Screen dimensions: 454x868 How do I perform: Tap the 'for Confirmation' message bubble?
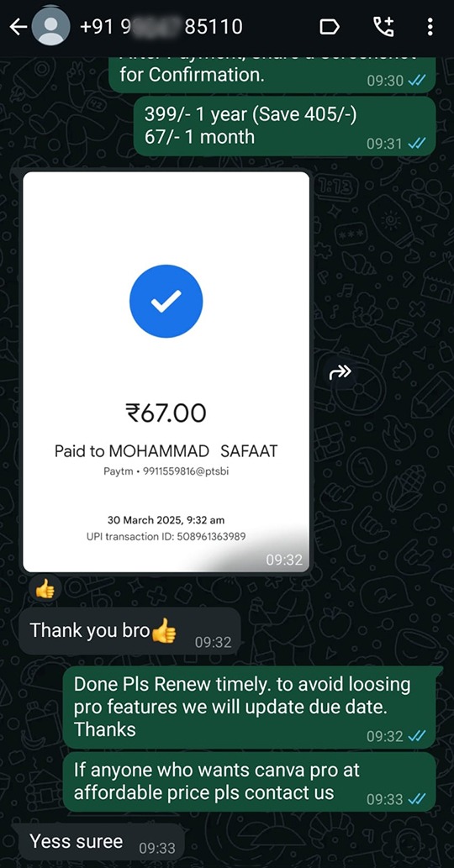[x=272, y=75]
